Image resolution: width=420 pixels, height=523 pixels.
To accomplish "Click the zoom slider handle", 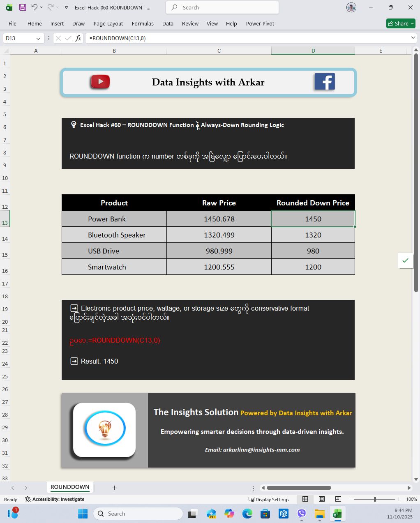I will (x=375, y=499).
